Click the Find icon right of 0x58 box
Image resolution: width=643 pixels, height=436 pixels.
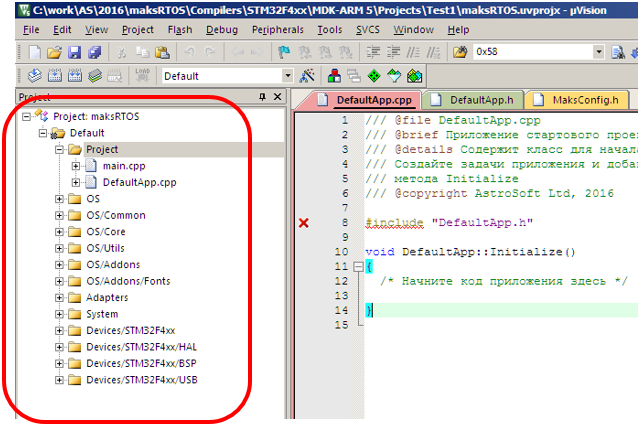(618, 52)
